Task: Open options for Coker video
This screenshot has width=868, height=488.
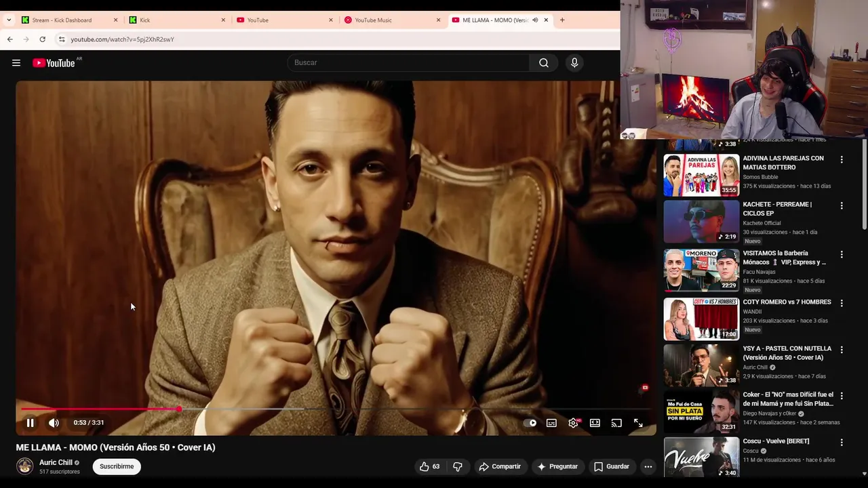Action: pos(842,396)
